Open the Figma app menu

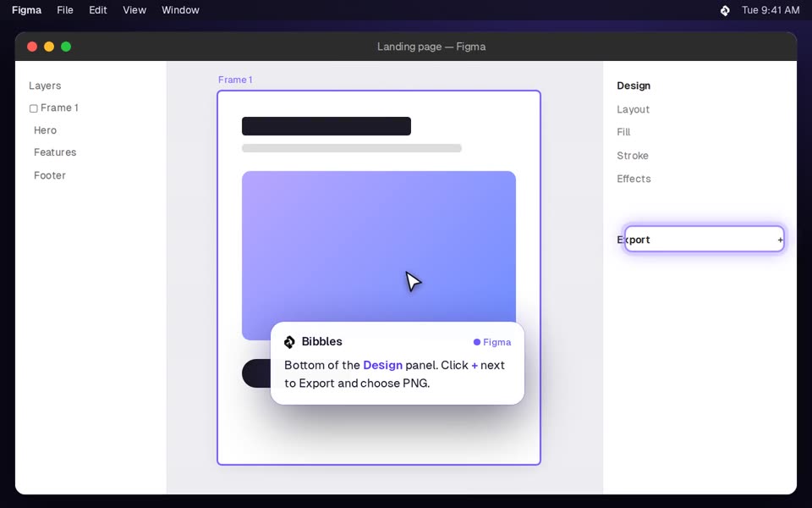coord(26,10)
